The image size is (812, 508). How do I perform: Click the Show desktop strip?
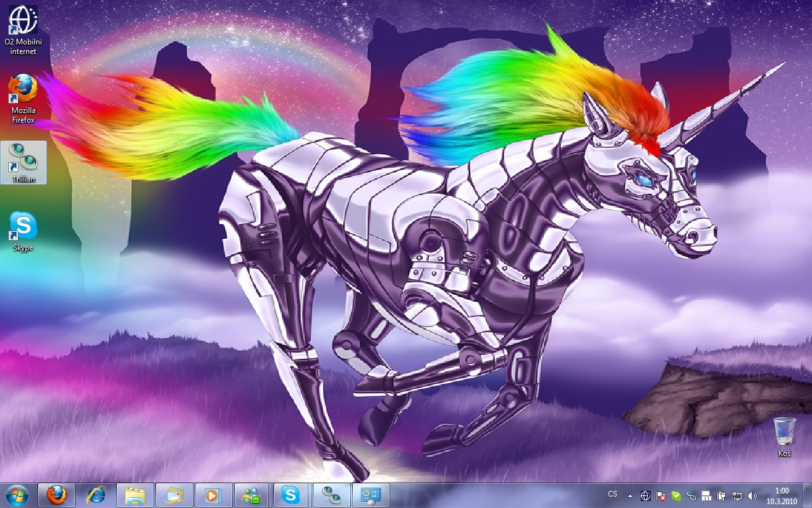807,495
